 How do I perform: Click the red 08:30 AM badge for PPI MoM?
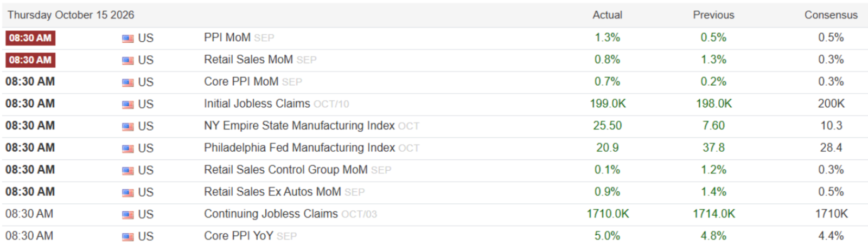[30, 38]
